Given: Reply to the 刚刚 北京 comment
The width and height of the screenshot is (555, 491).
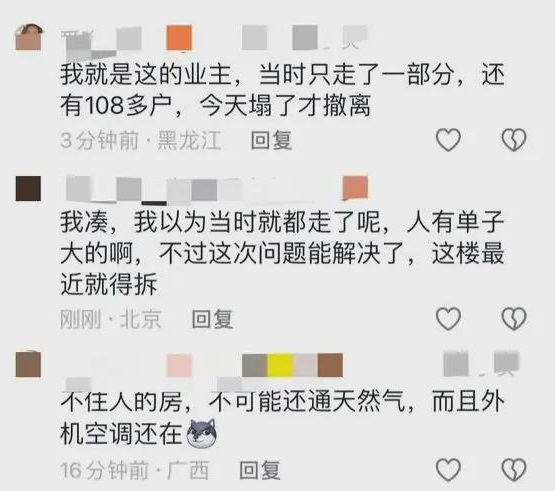Looking at the screenshot, I should 212,319.
